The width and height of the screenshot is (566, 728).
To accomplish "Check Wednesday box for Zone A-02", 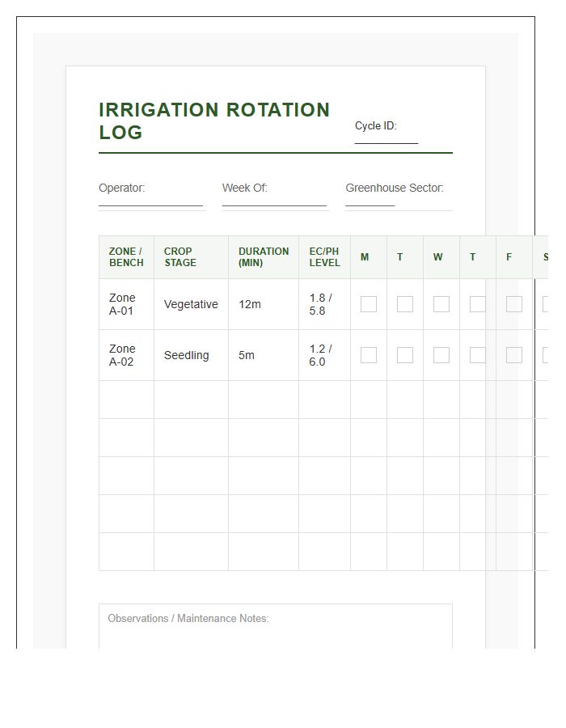I will (441, 355).
